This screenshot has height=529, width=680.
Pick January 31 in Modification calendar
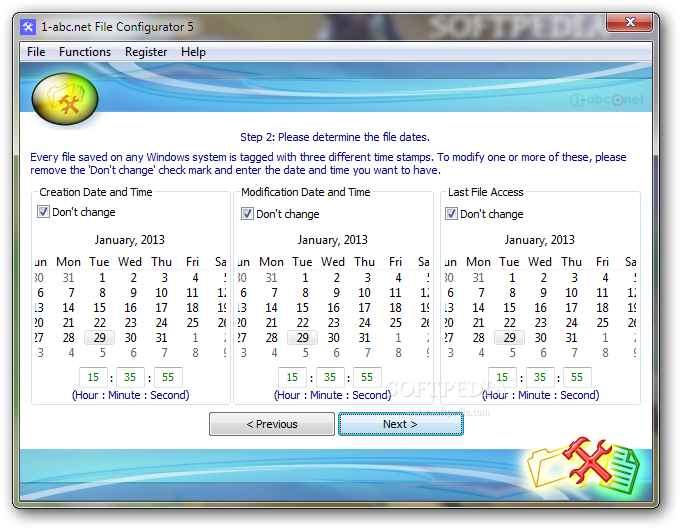tap(364, 338)
